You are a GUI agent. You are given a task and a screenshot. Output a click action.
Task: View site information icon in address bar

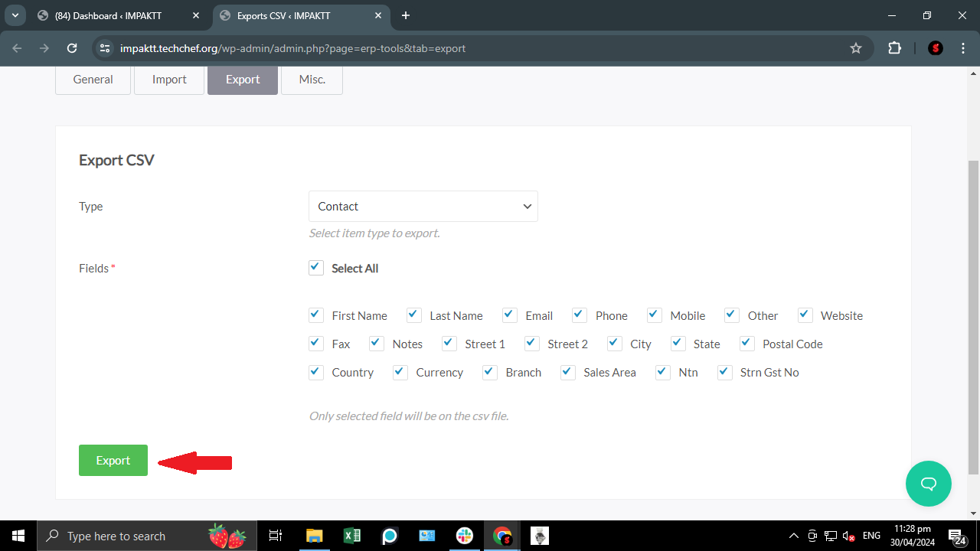[x=106, y=48]
